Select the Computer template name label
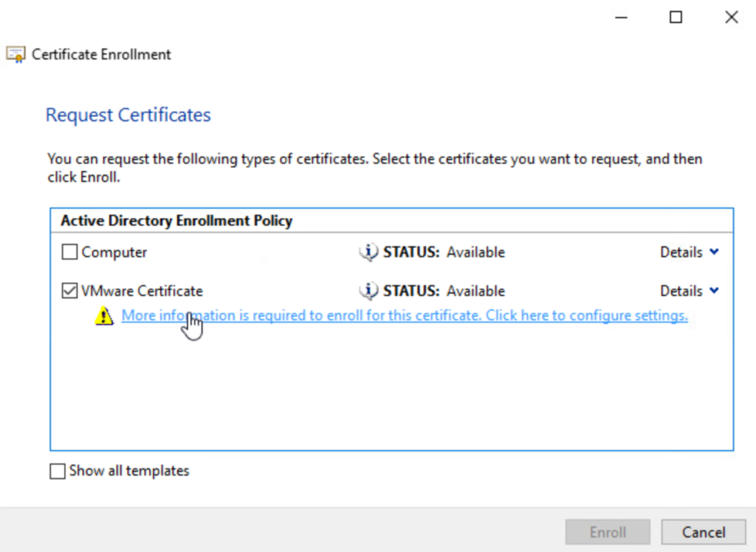The image size is (756, 552). [114, 252]
